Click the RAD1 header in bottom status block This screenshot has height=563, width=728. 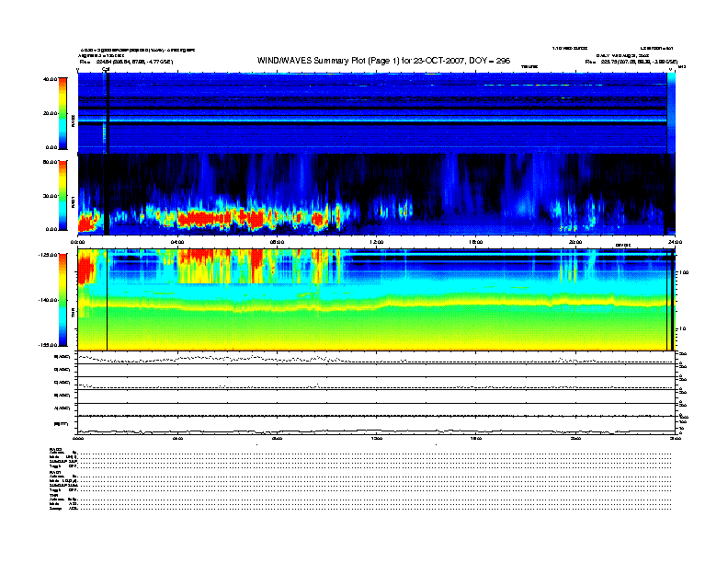pyautogui.click(x=55, y=472)
